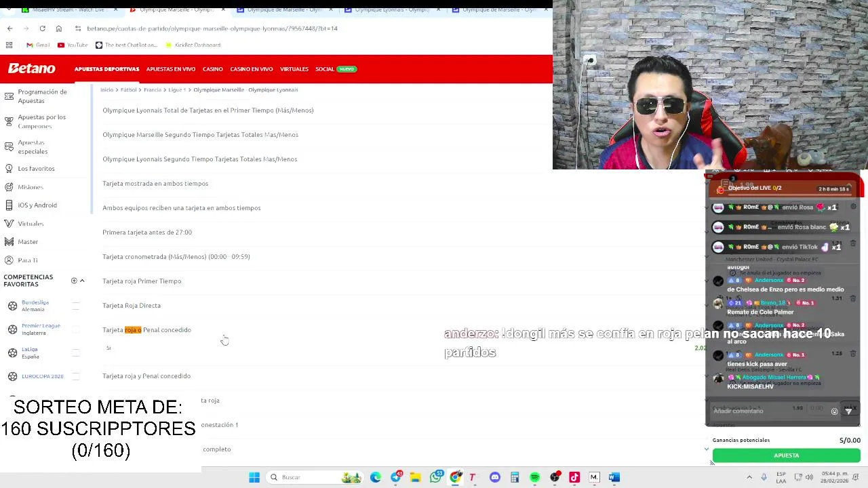Click Ligue 1 in breadcrumb
This screenshot has height=488, width=868.
[176, 90]
